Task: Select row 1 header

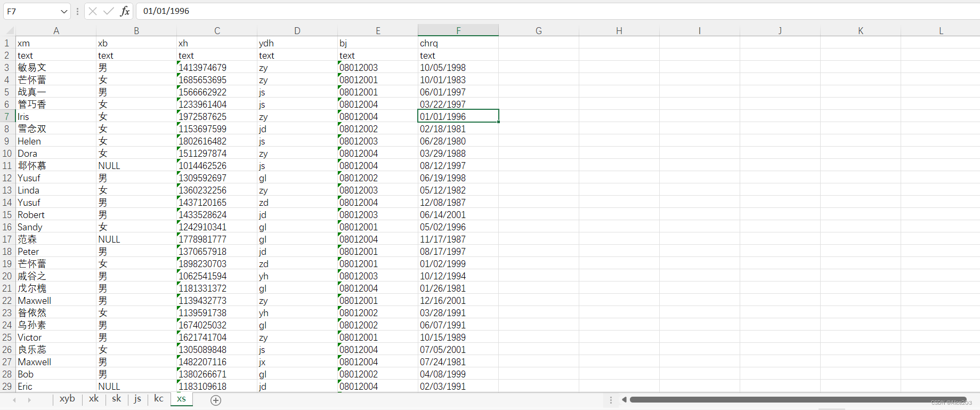Action: tap(7, 43)
